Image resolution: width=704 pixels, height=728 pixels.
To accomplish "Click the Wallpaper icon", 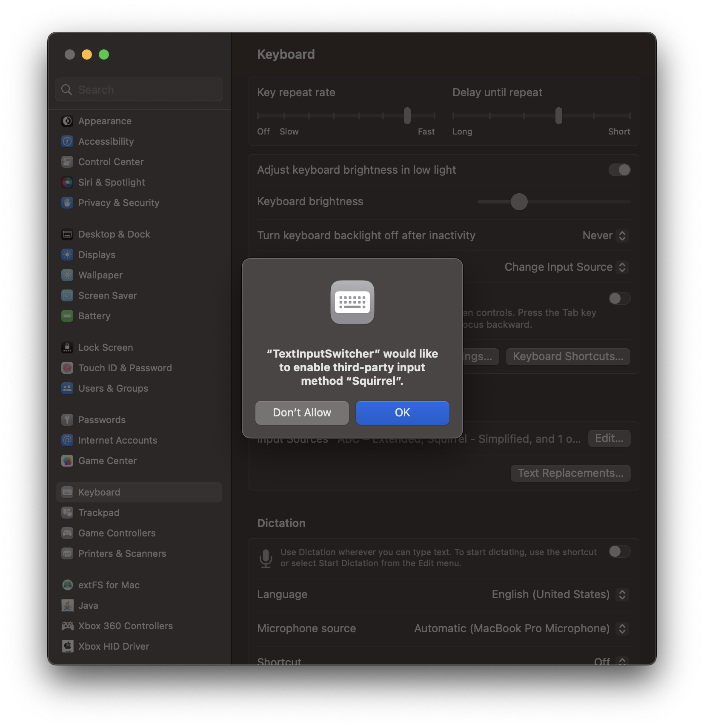I will [x=67, y=275].
